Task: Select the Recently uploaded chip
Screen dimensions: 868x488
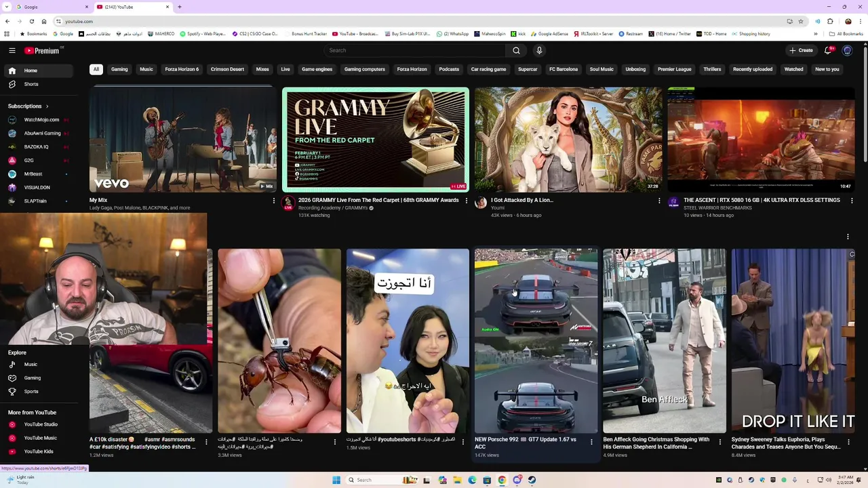Action: pyautogui.click(x=753, y=69)
